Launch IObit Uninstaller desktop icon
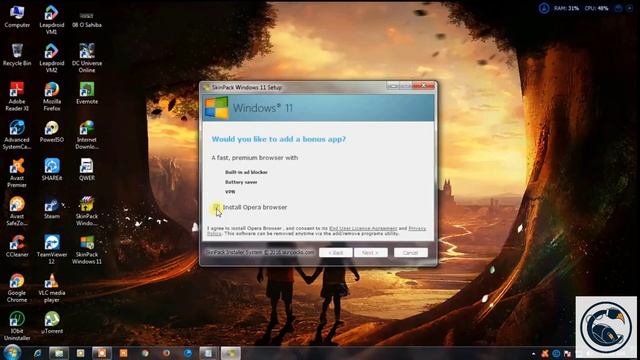This screenshot has width=640, height=360. pos(17,326)
